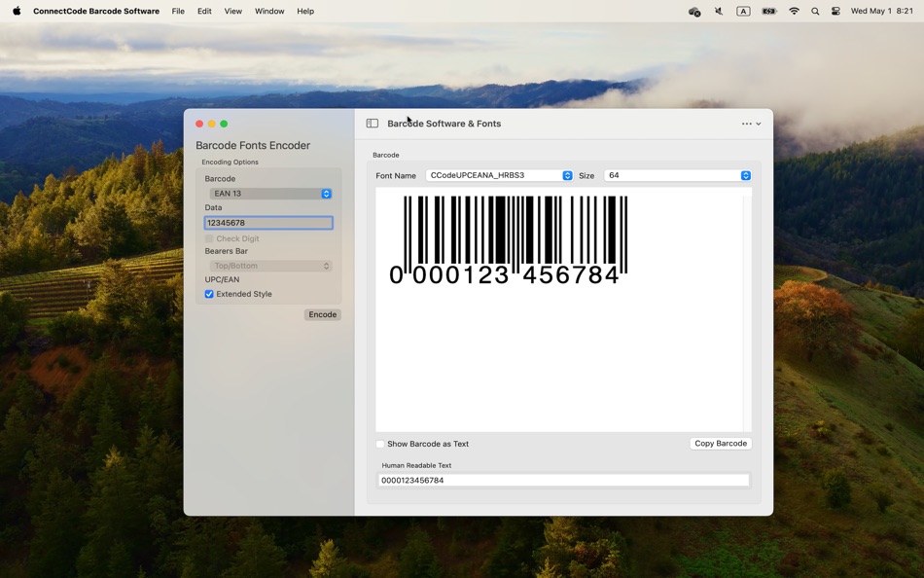Enable the Check Digit checkbox
Viewport: 924px width, 578px height.
point(209,238)
